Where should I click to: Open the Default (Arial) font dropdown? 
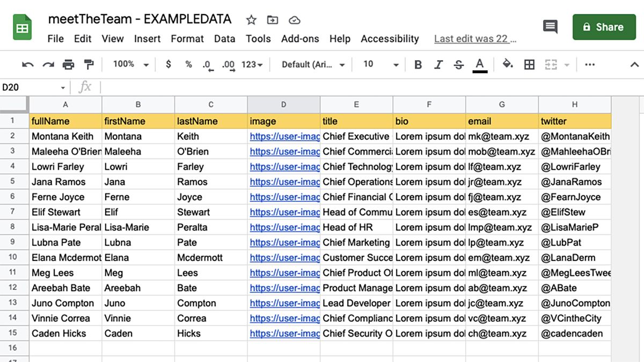point(313,64)
